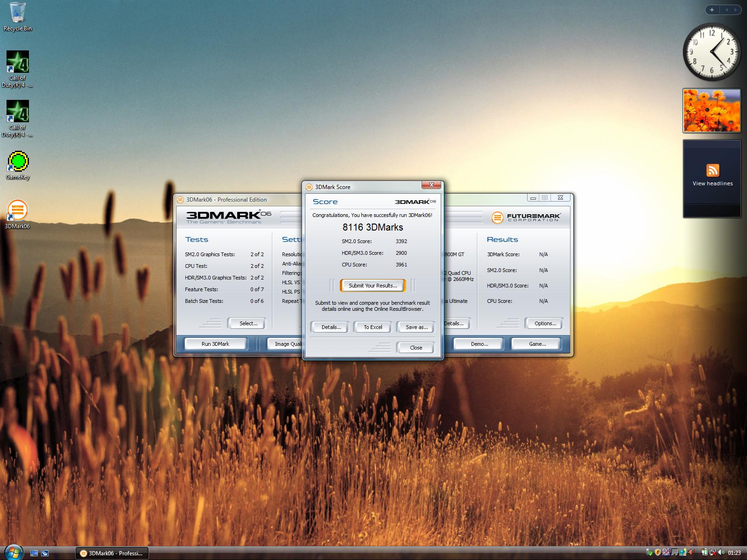This screenshot has width=747, height=560.
Task: Click SM2.0 Score value 3392
Action: (x=401, y=241)
